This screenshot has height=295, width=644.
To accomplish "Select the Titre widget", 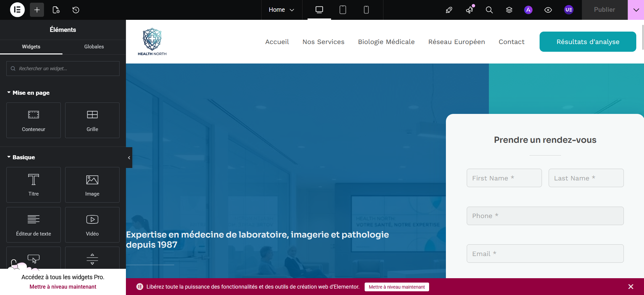I will (x=34, y=185).
